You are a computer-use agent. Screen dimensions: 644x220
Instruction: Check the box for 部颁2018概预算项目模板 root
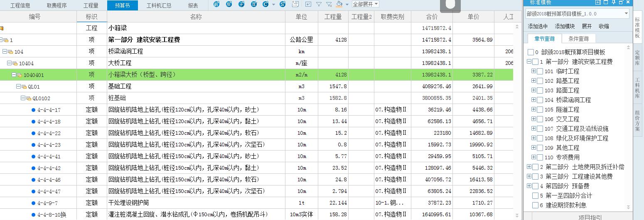coord(531,52)
